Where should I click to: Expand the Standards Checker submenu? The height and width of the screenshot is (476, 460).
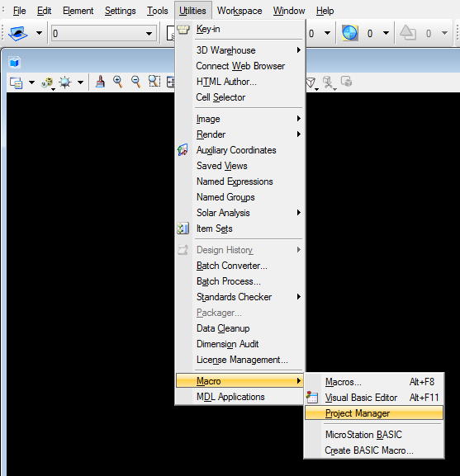(x=299, y=297)
